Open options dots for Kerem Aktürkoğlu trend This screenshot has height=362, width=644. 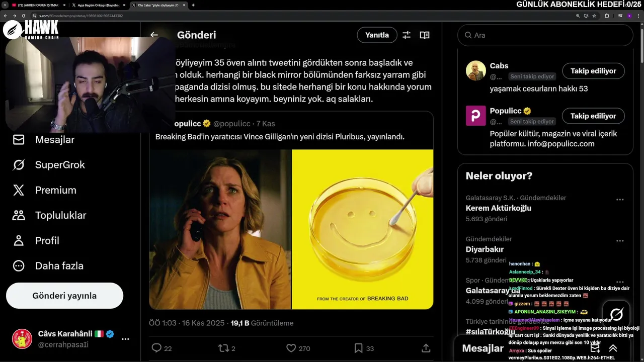tap(620, 200)
